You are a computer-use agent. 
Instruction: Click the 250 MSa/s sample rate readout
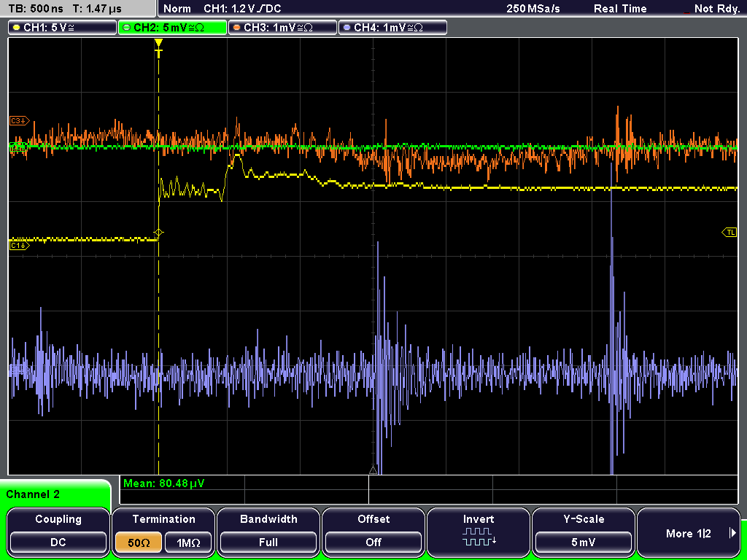(x=533, y=9)
